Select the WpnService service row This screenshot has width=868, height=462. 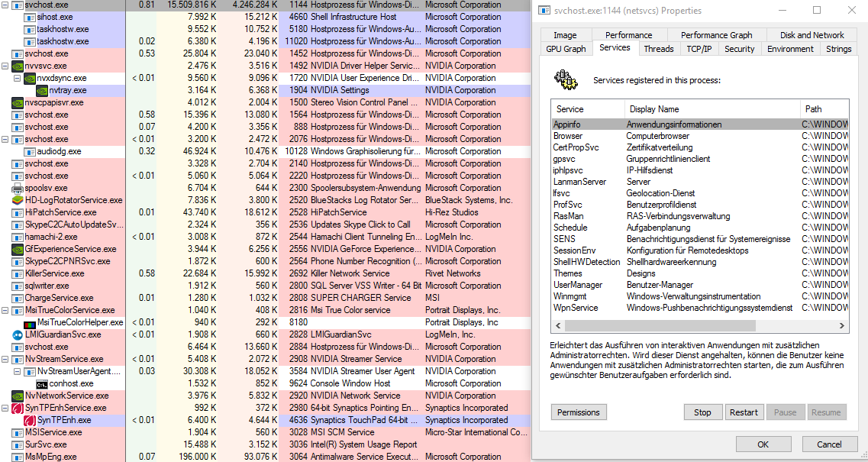[x=700, y=308]
